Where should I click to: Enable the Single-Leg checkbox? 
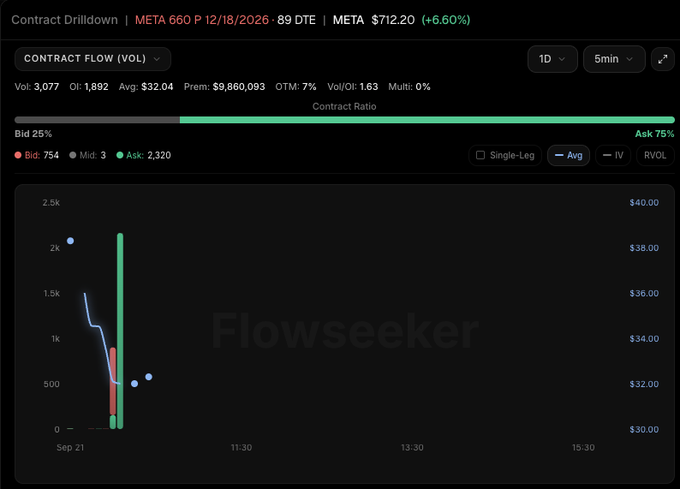click(x=480, y=155)
